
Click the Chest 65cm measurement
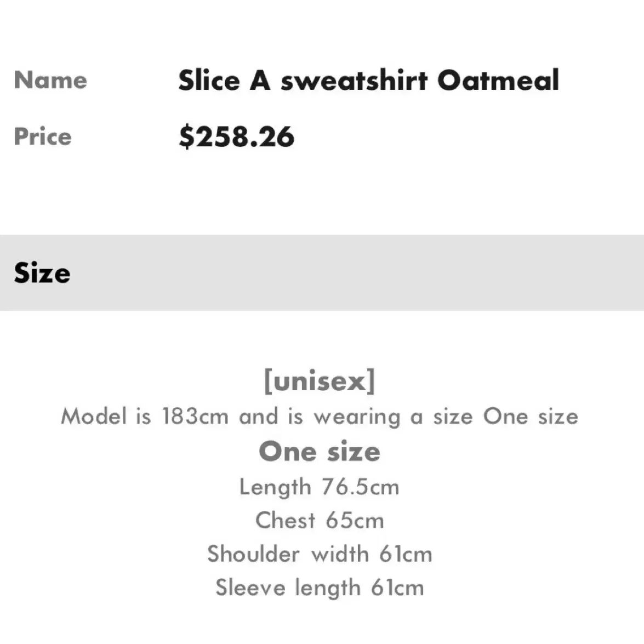click(320, 520)
